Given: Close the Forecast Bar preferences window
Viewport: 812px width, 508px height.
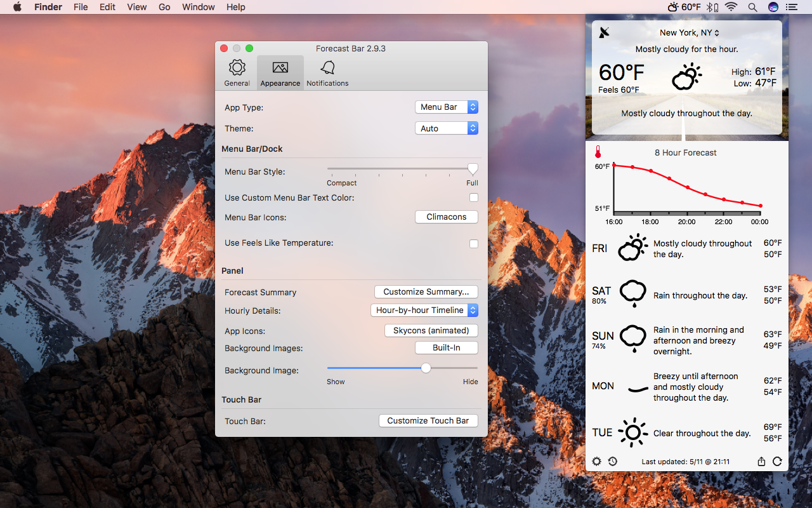Looking at the screenshot, I should click(224, 48).
